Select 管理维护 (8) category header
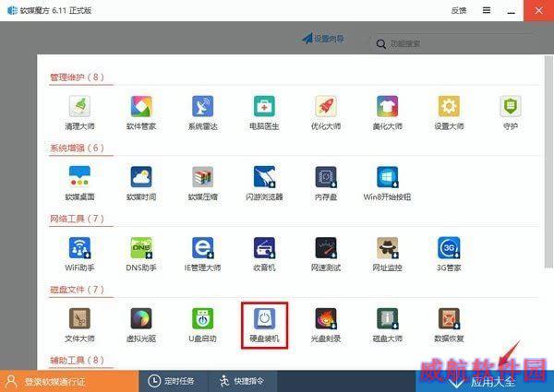The width and height of the screenshot is (554, 392). [x=77, y=77]
